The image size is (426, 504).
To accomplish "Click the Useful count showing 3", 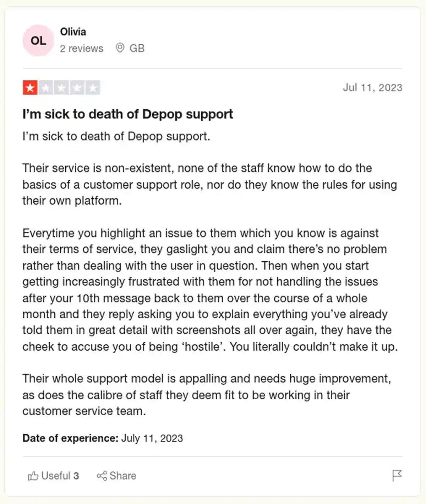I will [77, 476].
